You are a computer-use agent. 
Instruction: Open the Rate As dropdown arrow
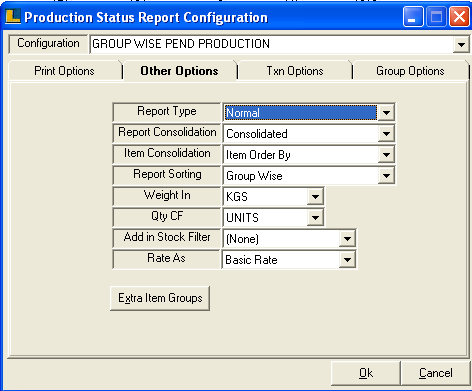[347, 260]
